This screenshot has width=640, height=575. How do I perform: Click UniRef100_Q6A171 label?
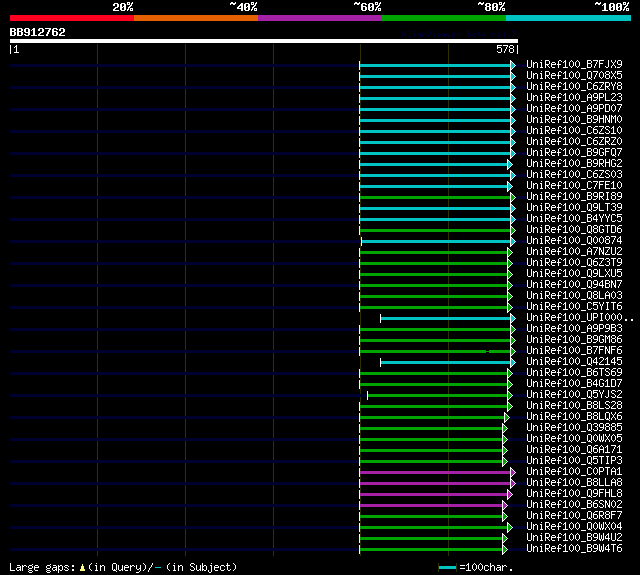pyautogui.click(x=574, y=450)
